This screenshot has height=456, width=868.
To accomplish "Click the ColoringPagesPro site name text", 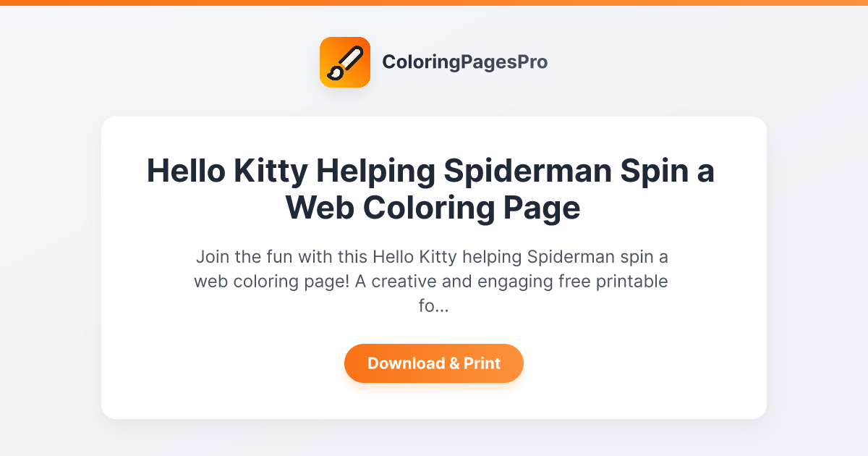I will click(x=466, y=62).
